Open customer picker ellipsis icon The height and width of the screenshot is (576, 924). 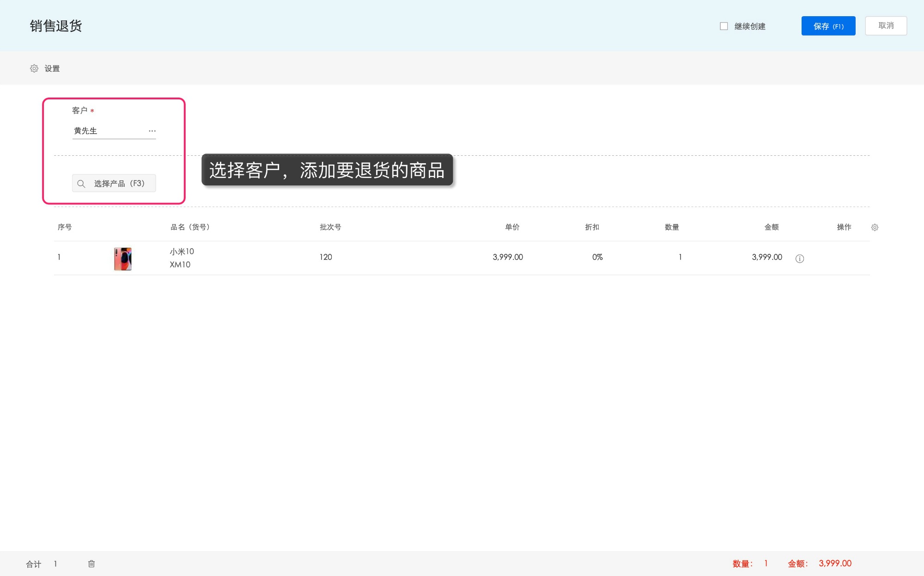[x=152, y=131]
